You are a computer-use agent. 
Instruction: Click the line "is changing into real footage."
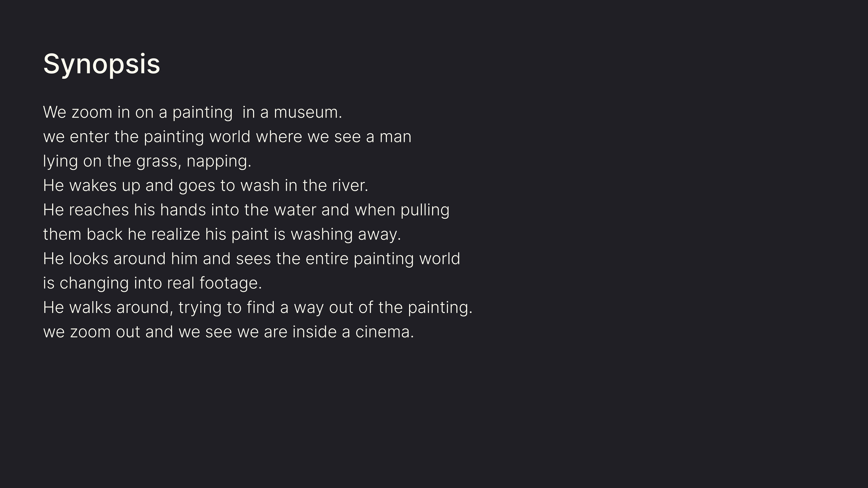(152, 283)
